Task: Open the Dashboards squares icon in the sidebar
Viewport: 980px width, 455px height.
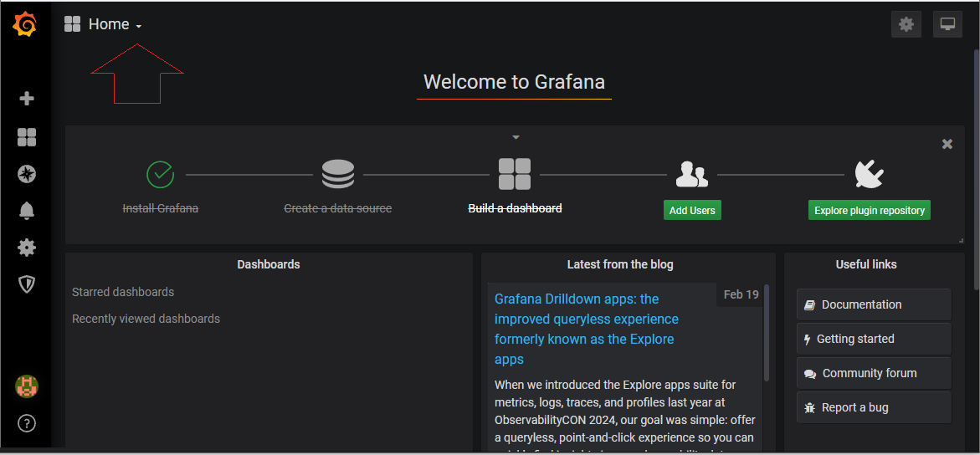Action: (27, 137)
